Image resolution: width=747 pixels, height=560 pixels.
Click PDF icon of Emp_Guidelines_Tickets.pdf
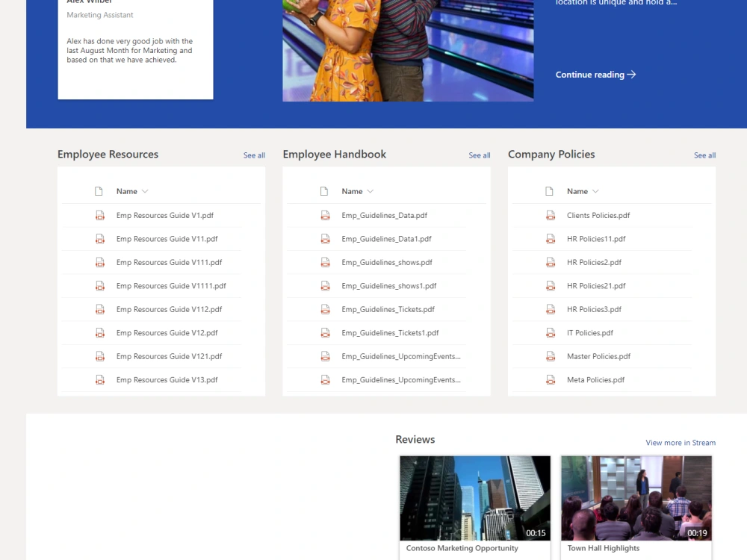tap(325, 309)
